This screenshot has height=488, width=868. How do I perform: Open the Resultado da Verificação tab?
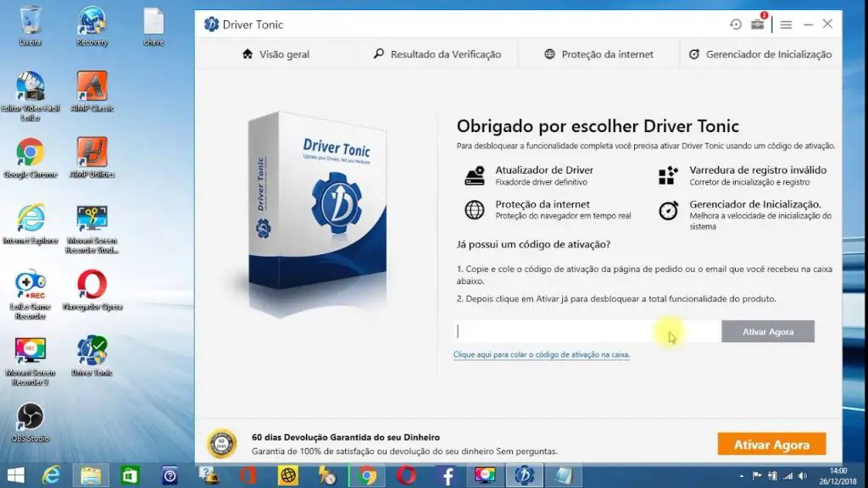pyautogui.click(x=437, y=54)
